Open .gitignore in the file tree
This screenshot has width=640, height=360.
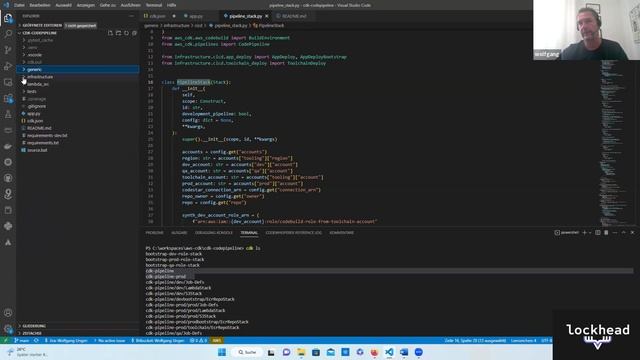tap(78, 106)
